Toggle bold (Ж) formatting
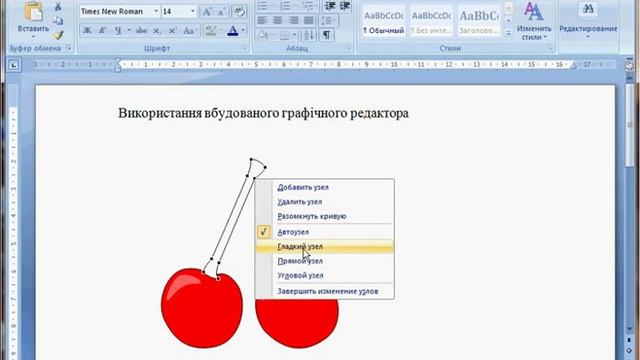 click(x=87, y=31)
